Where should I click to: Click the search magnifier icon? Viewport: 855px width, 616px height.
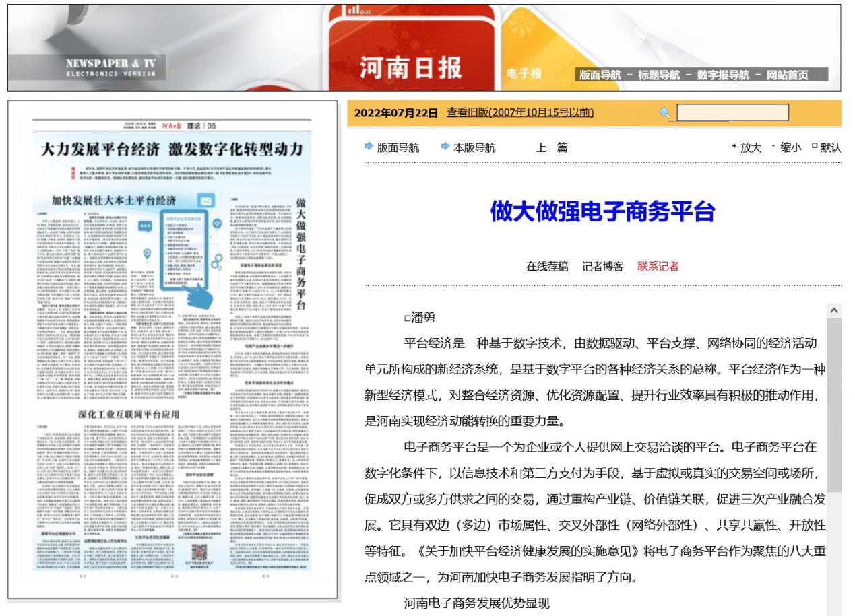(665, 113)
